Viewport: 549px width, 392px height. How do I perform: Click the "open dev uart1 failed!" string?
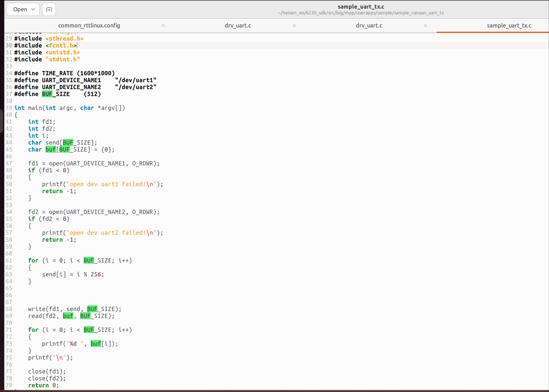[111, 184]
